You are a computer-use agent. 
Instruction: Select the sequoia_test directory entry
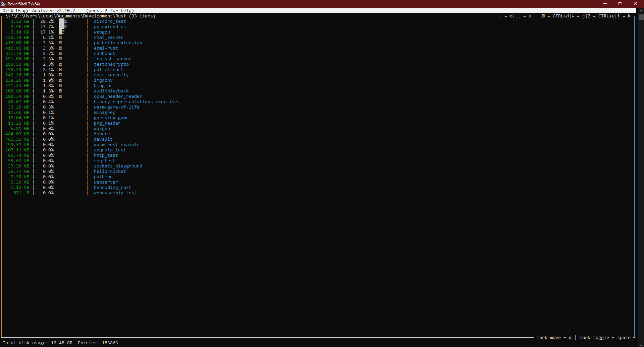click(110, 150)
